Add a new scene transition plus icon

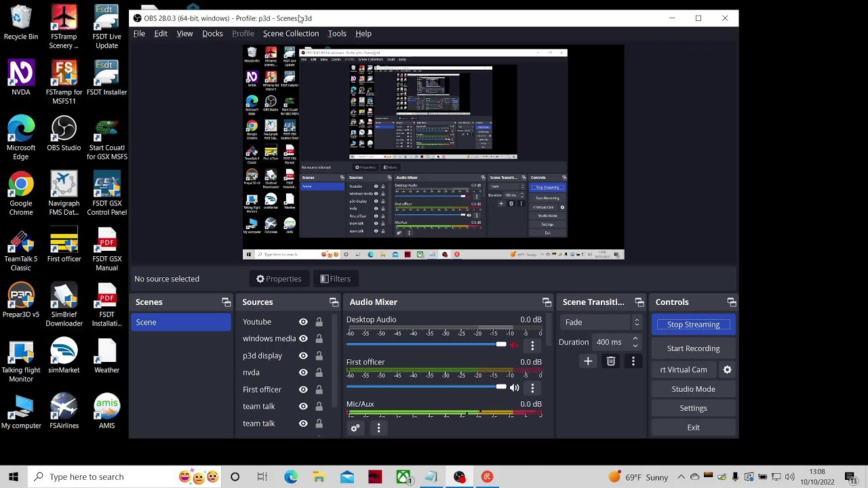[588, 362]
